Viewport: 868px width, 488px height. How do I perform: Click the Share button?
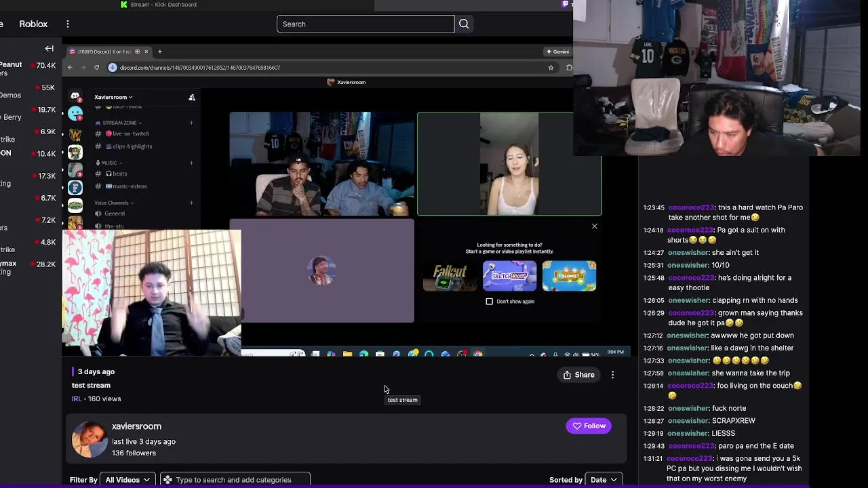578,375
